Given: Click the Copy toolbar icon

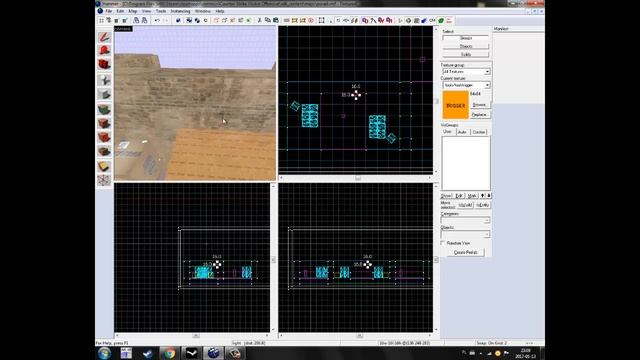Looking at the screenshot, I should point(268,20).
